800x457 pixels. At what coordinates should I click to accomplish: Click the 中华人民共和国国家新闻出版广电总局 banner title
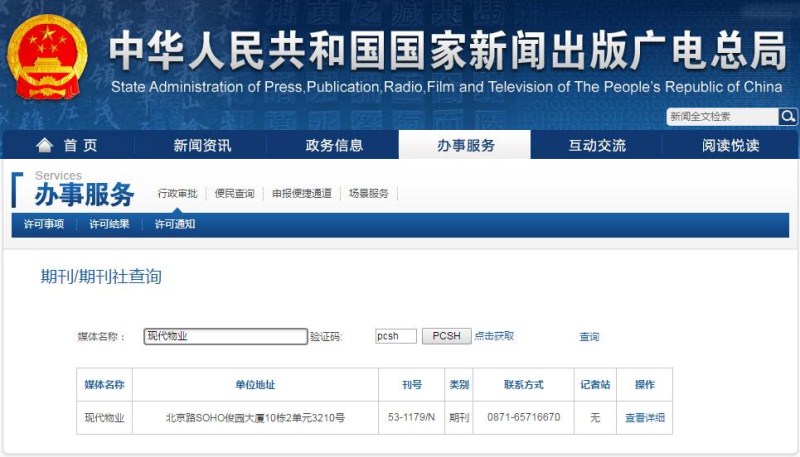click(447, 50)
